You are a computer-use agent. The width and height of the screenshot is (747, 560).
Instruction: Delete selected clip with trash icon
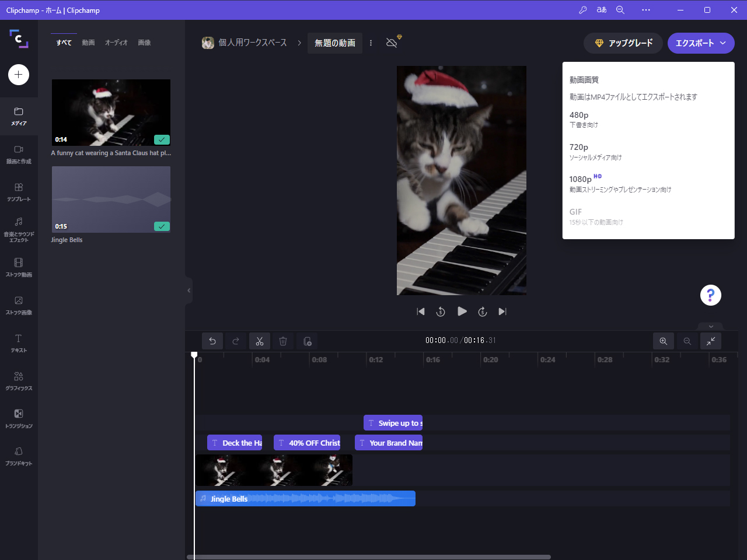283,341
